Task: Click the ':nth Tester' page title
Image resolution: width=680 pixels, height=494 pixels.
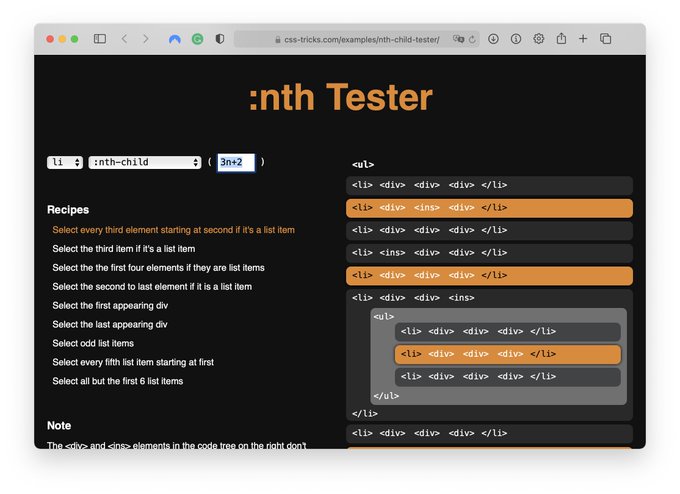Action: pos(340,98)
